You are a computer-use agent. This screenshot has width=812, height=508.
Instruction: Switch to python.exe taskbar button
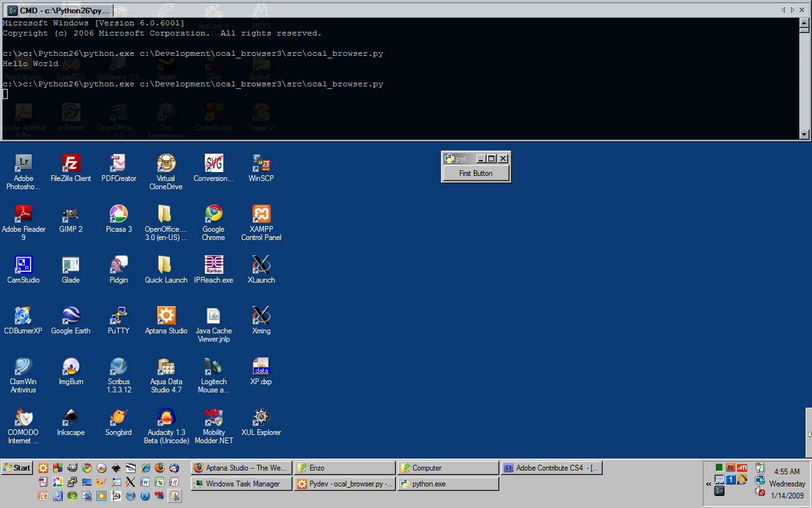(449, 484)
